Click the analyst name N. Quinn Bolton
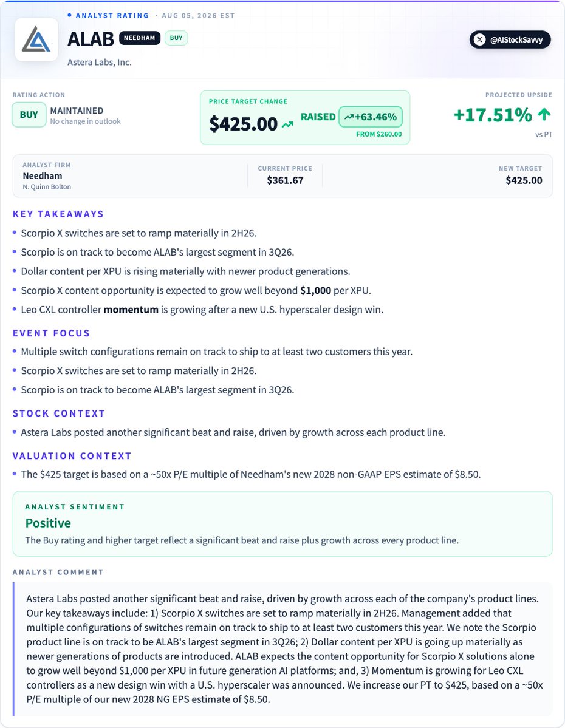 [47, 186]
